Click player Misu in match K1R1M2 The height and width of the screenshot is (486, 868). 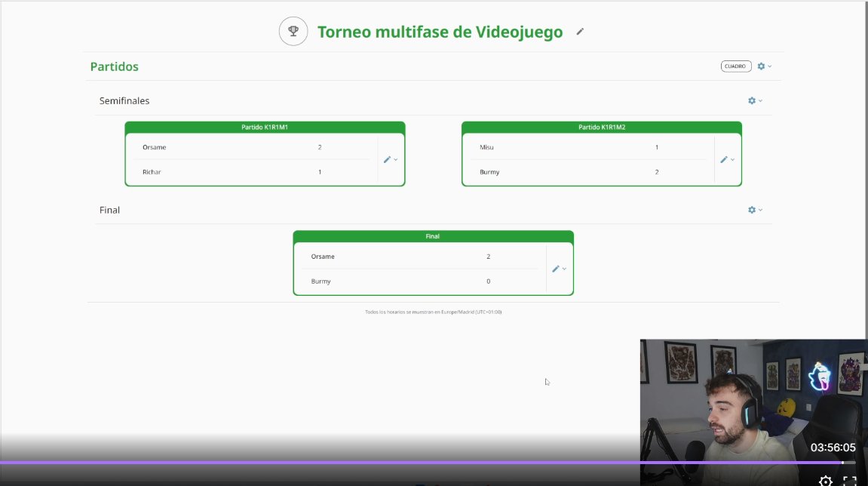(486, 147)
